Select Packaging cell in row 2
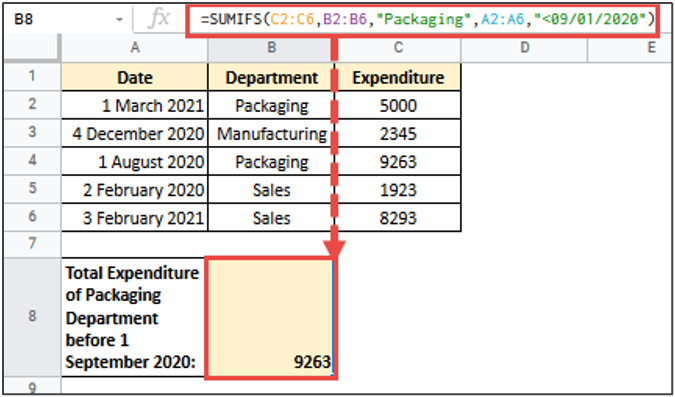The width and height of the screenshot is (675, 397). 272,105
